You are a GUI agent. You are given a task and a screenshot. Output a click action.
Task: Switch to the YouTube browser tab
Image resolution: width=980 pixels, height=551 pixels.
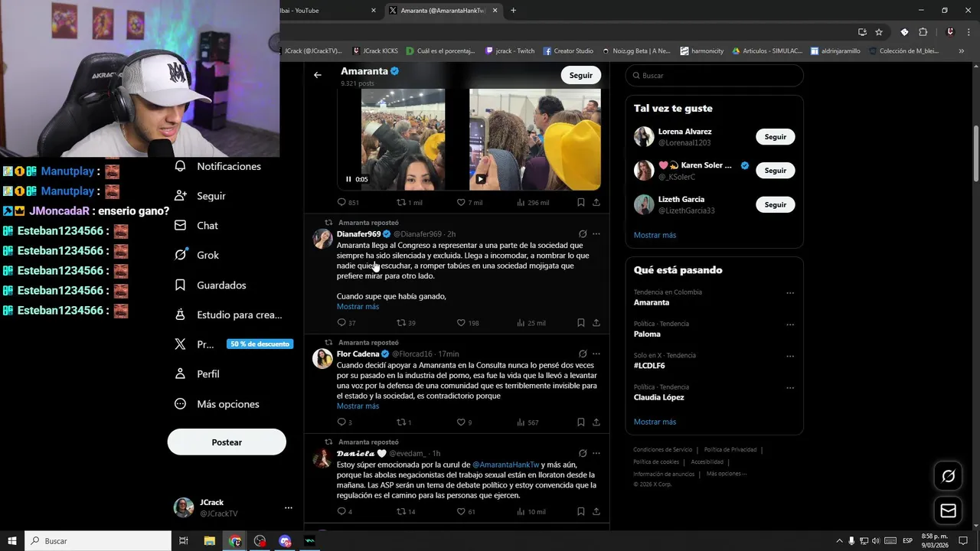pos(329,11)
